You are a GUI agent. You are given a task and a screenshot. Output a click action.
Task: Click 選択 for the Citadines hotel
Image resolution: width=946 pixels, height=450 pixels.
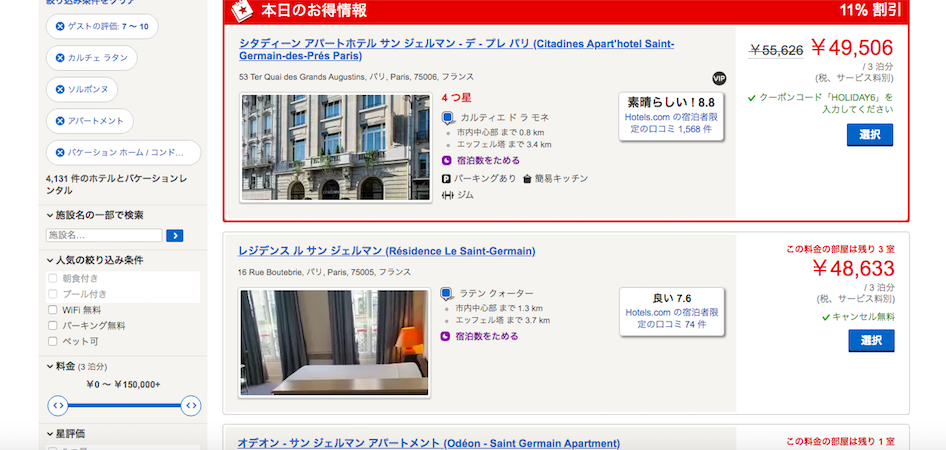pos(869,135)
